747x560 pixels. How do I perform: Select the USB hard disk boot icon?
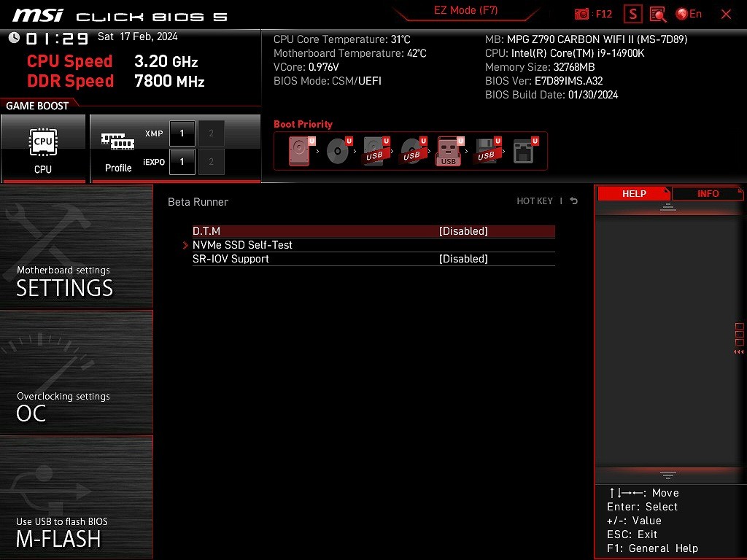pyautogui.click(x=376, y=151)
